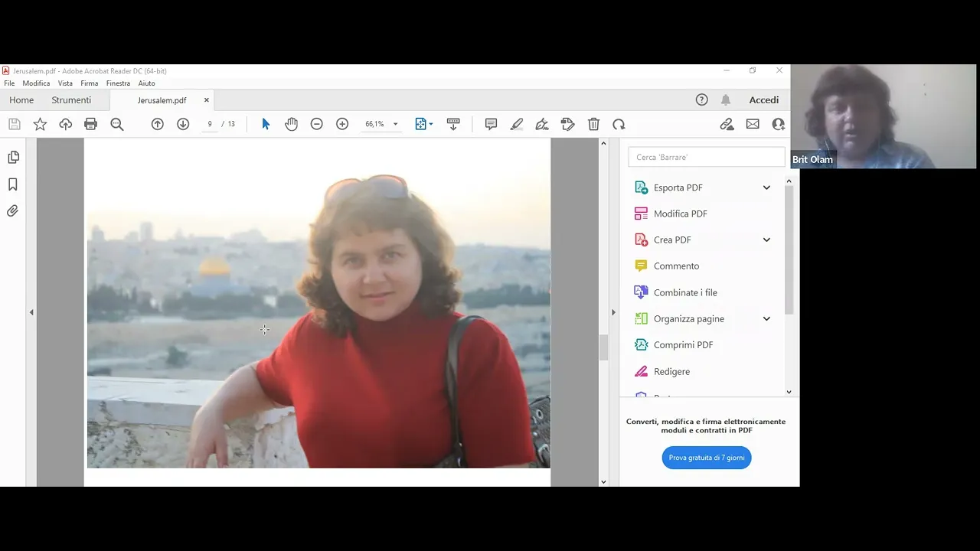Zoom out with minus icon
The image size is (980, 551).
317,124
